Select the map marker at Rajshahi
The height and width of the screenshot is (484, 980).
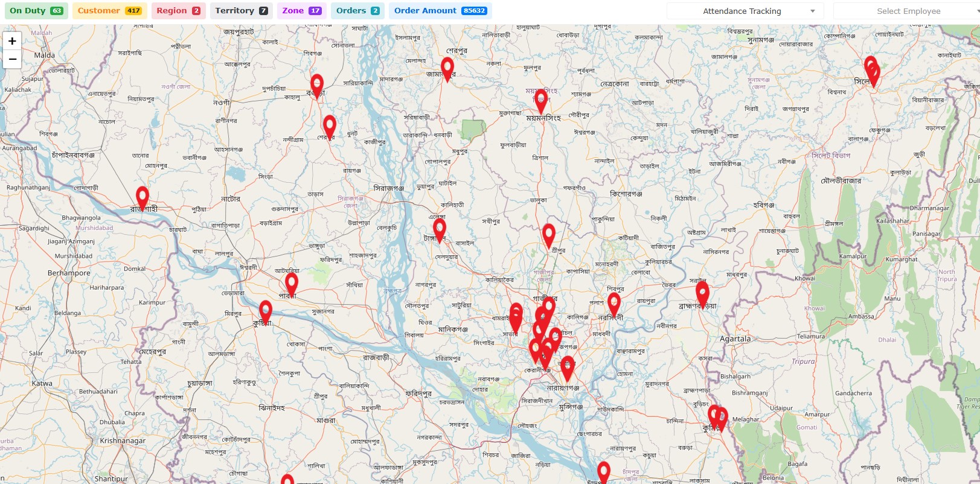click(143, 199)
